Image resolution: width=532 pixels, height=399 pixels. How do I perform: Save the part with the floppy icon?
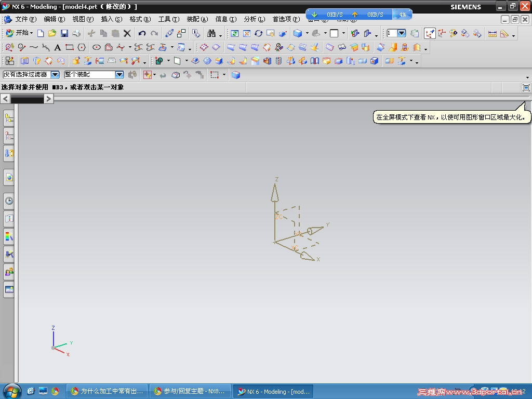click(64, 33)
